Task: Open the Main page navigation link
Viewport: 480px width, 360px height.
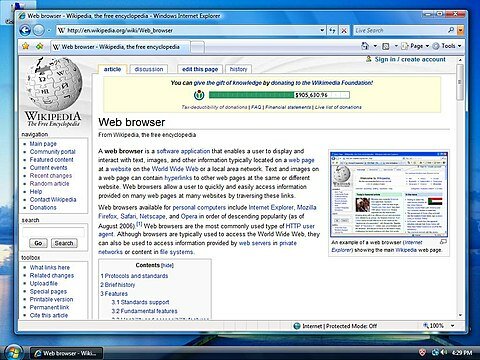Action: click(x=43, y=144)
